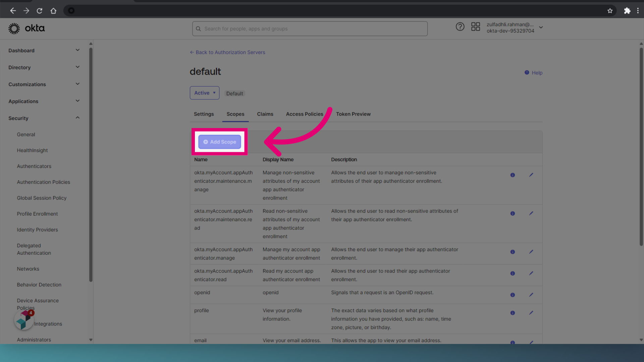Click the Help icon beside Help link
Image resolution: width=644 pixels, height=362 pixels.
pos(527,72)
